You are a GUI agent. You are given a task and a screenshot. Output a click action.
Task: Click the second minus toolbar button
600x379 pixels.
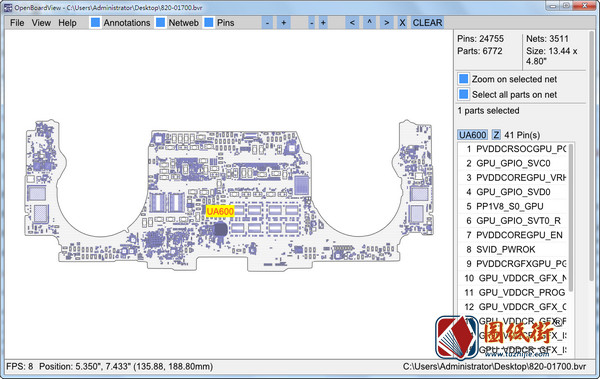[312, 23]
